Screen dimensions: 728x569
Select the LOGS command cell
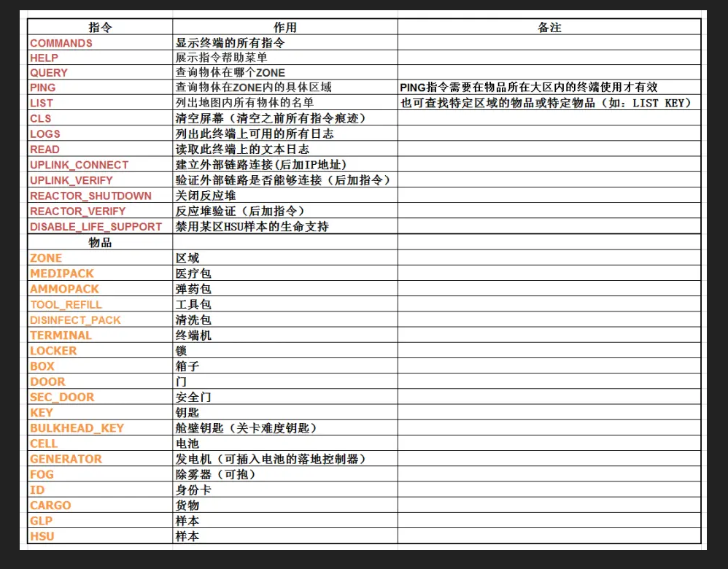coord(100,133)
